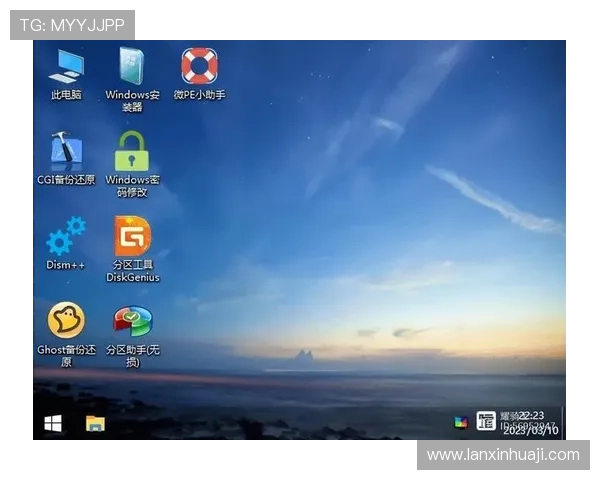The height and width of the screenshot is (480, 600).
Task: Launch the Windows安装器 installer icon
Action: coord(132,67)
